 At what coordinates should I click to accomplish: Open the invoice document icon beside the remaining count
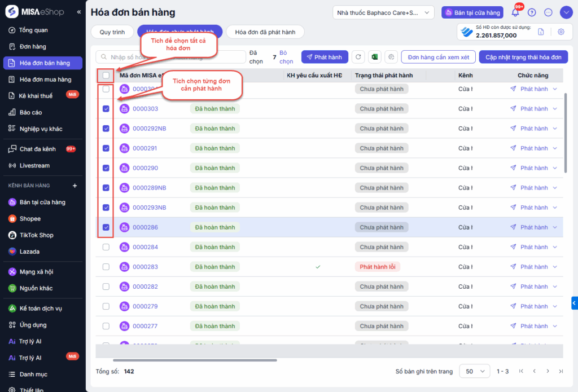(541, 32)
